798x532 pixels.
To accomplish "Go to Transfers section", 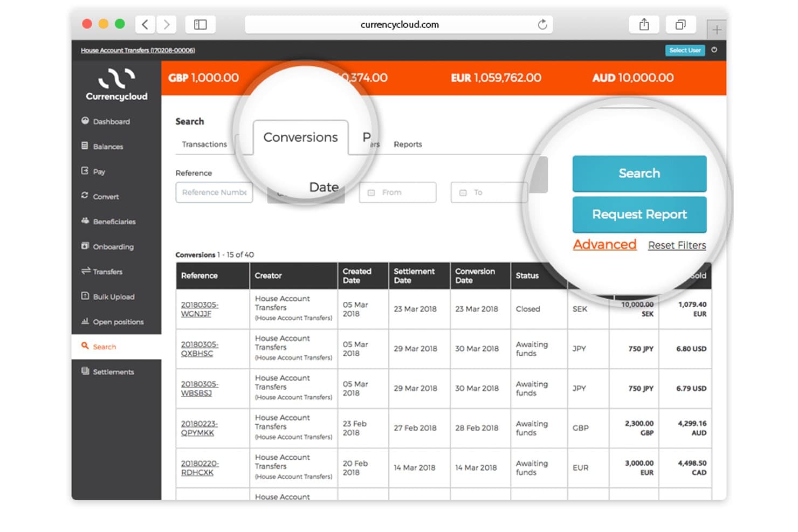I will tap(102, 271).
